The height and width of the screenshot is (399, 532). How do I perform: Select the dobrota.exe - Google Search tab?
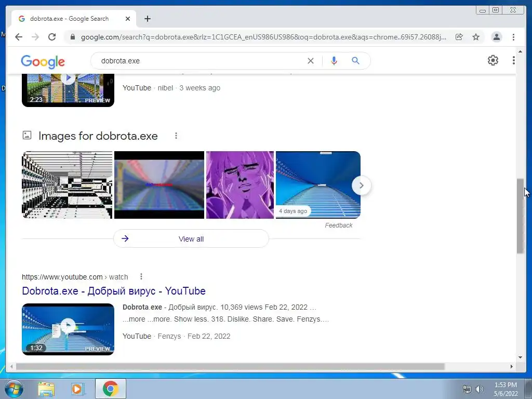pyautogui.click(x=74, y=19)
